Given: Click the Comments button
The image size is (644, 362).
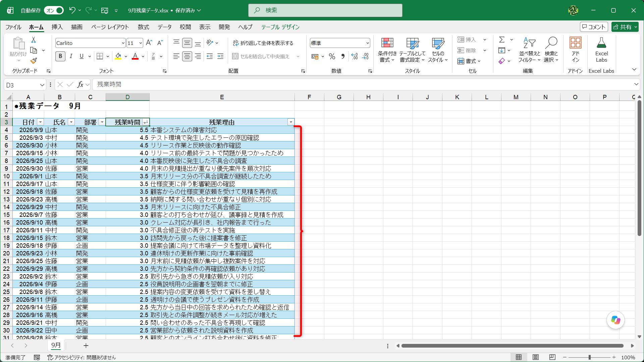Looking at the screenshot, I should point(594,27).
